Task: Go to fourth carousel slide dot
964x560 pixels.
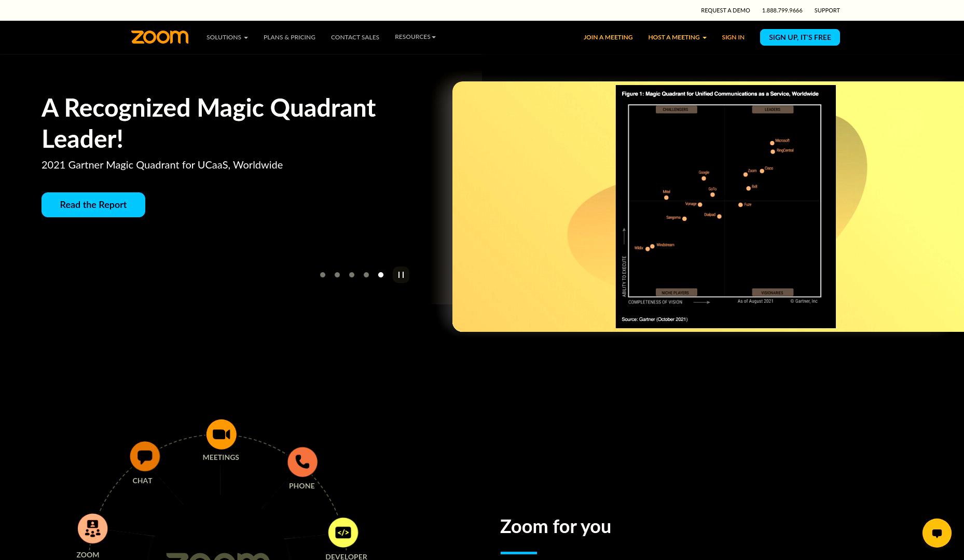Action: [366, 275]
